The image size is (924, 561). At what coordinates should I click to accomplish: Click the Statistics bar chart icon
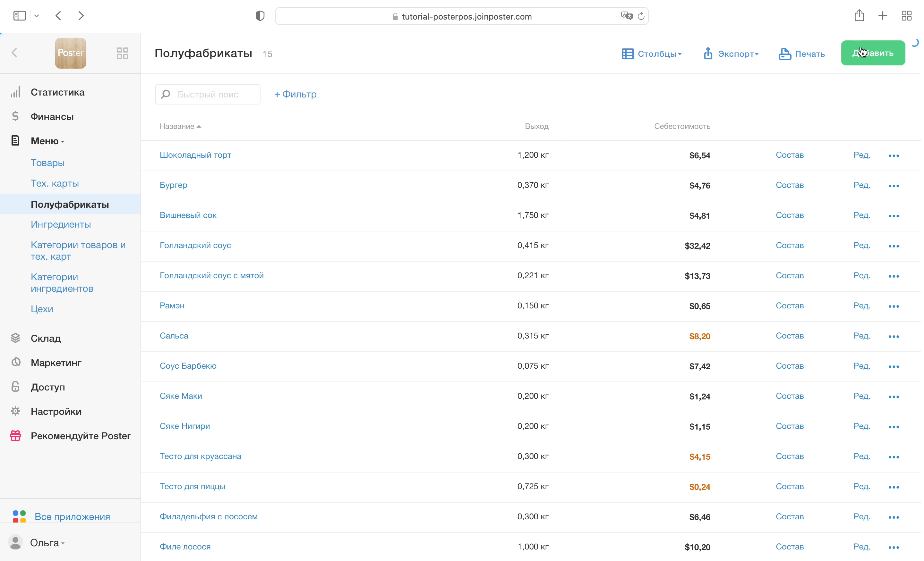click(x=15, y=92)
